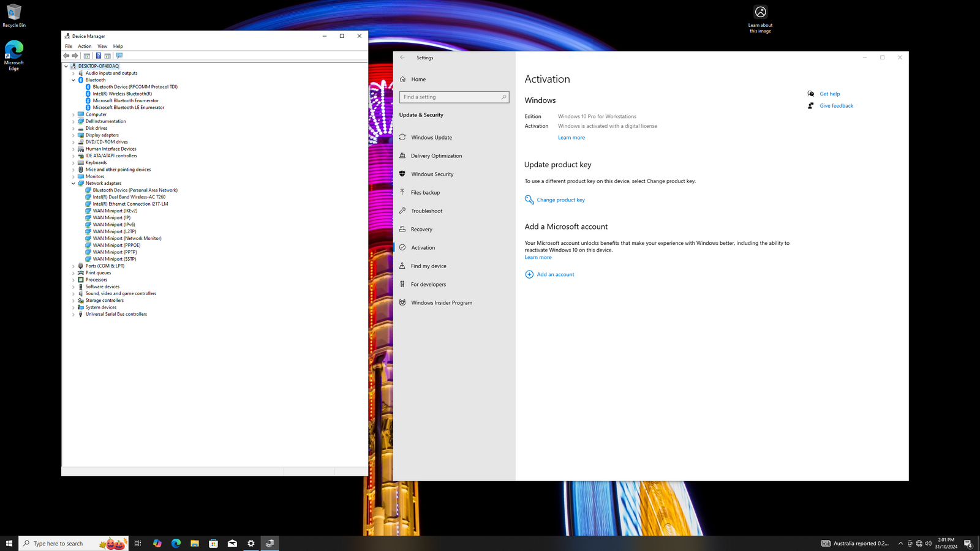Click the Mice and other pointing devices icon
Viewport: 980px width, 551px height.
coord(81,170)
